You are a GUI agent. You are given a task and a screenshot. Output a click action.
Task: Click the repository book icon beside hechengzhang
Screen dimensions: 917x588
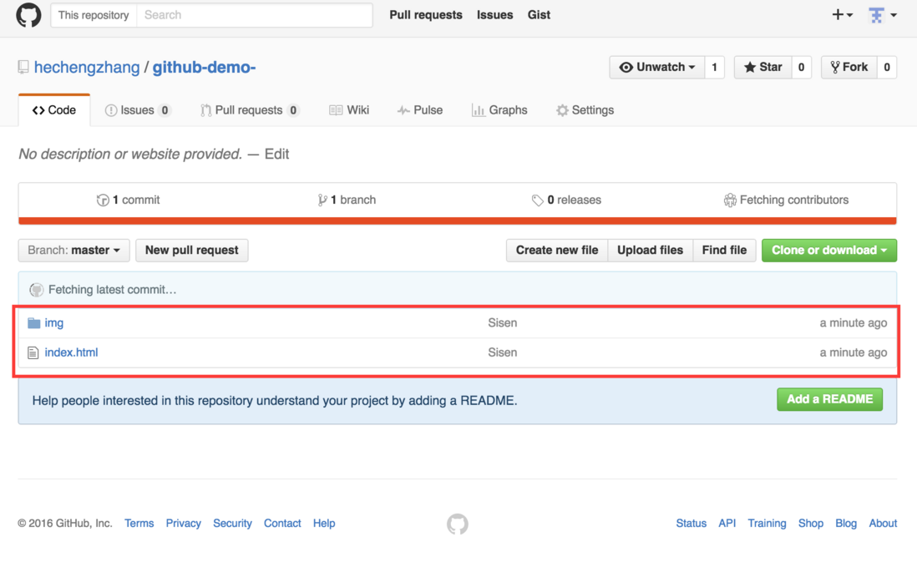click(23, 68)
